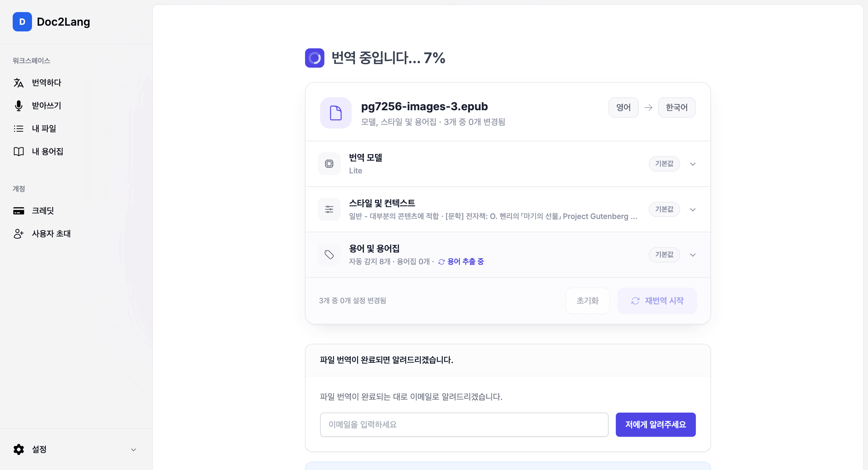Click the 3개 중 0개 설정 변경됨 text
868x470 pixels.
tap(352, 301)
